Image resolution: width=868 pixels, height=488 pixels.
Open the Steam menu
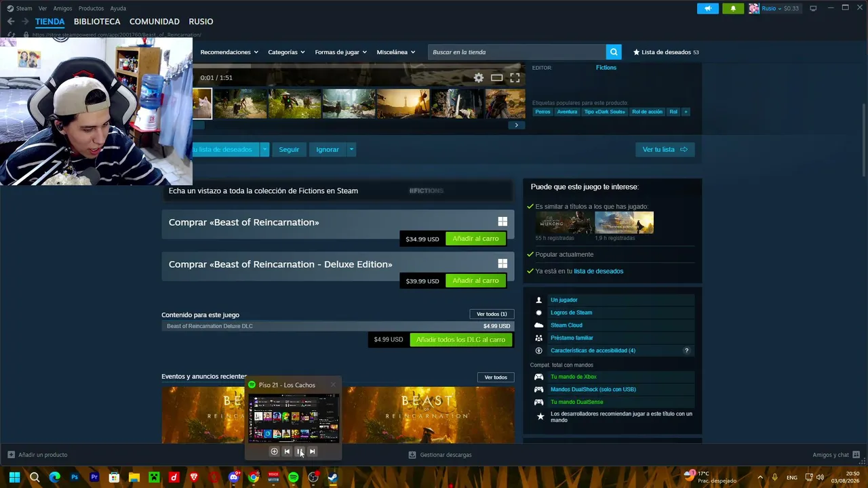click(x=24, y=8)
